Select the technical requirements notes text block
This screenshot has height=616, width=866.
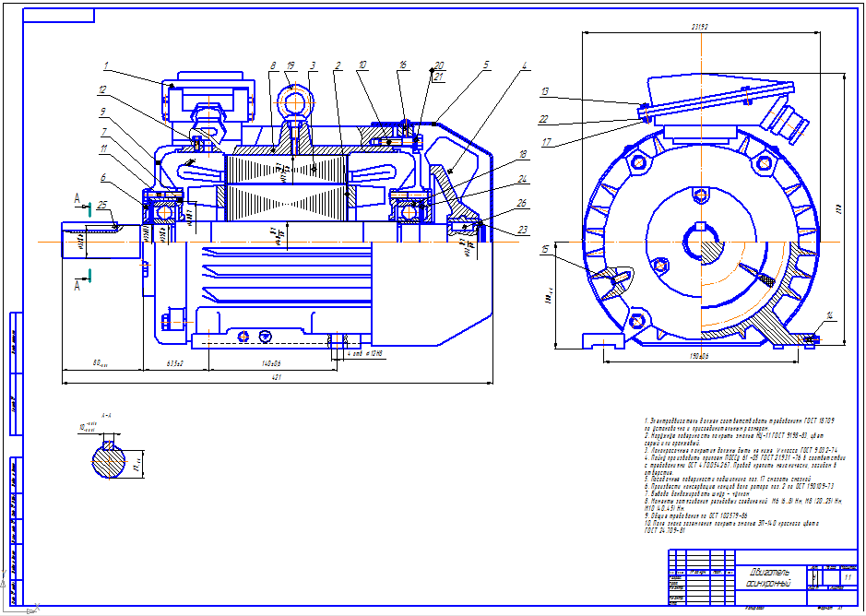(743, 475)
